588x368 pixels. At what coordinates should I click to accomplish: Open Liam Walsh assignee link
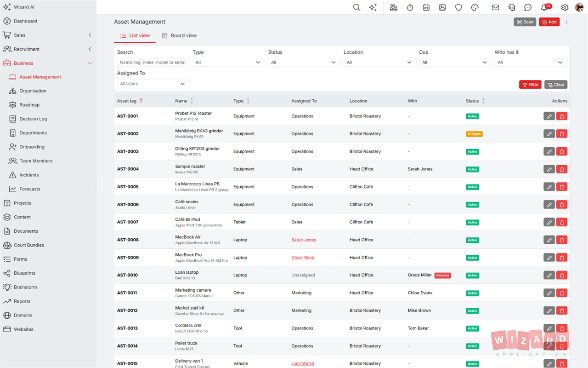click(303, 363)
